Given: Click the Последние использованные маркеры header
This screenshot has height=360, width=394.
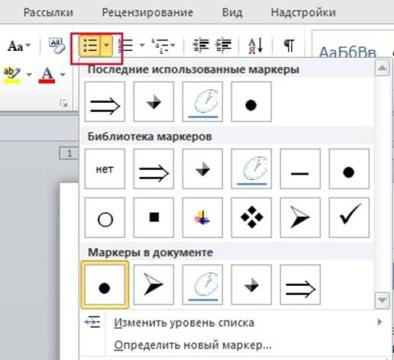Looking at the screenshot, I should [193, 70].
